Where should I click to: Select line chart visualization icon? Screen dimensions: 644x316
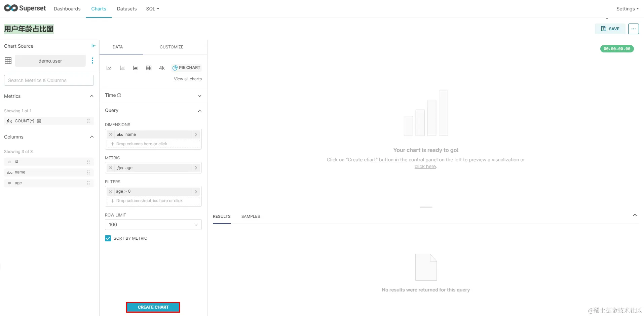109,68
